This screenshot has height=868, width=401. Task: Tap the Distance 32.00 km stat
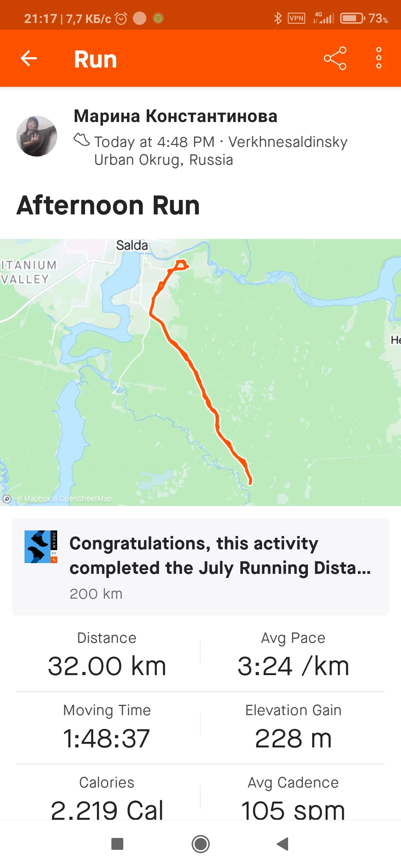pos(107,655)
